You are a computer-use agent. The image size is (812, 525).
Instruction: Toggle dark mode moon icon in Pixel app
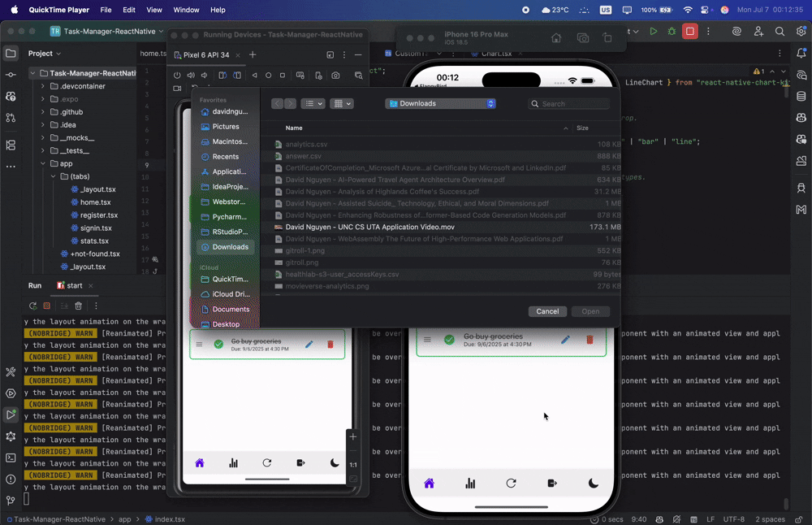(335, 462)
